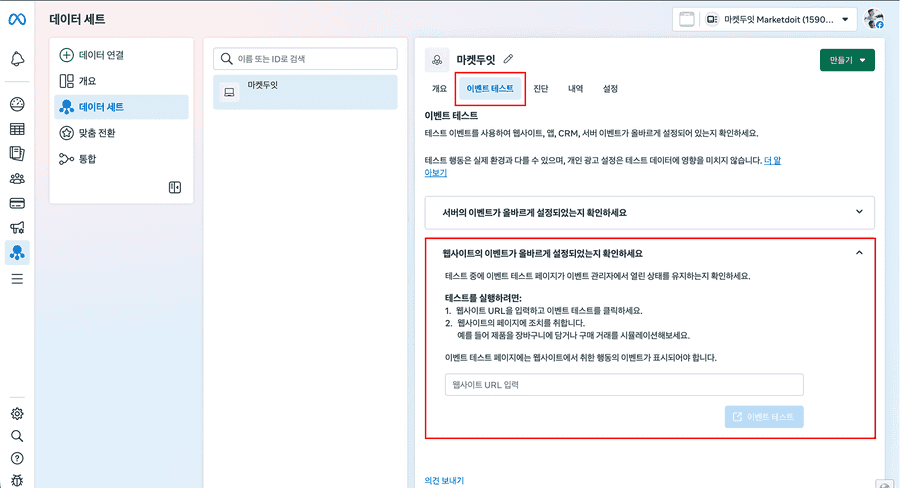Click the search magnifier icon in sidebar
Screen dimensions: 900x488
17,436
